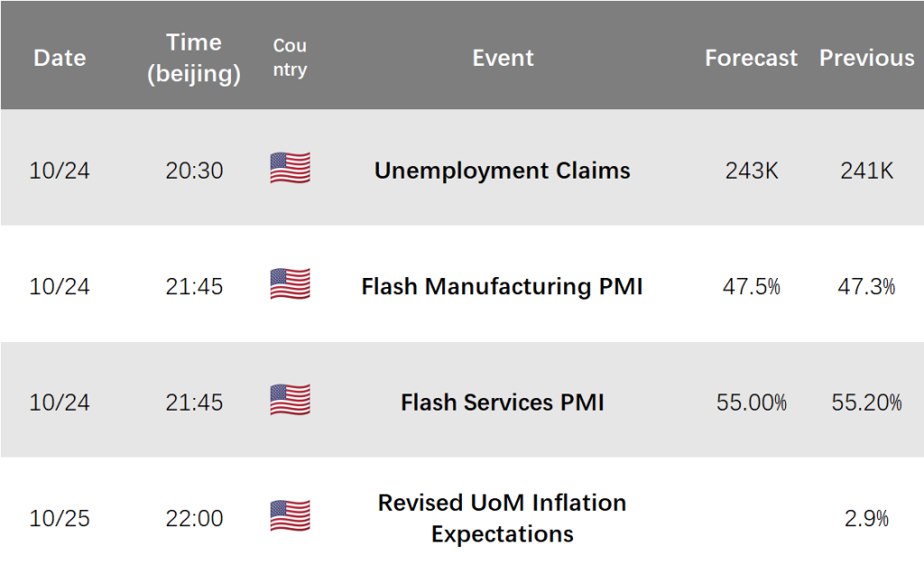Click the US flag for Flash Manufacturing PMI
Screen dimensions: 924x574
pyautogui.click(x=290, y=284)
